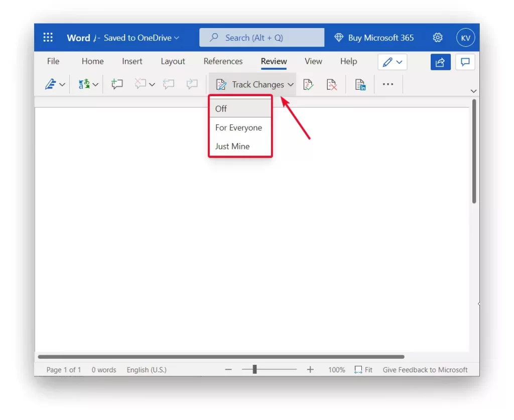Click the Accept change icon
Image resolution: width=514 pixels, height=420 pixels.
click(x=308, y=84)
